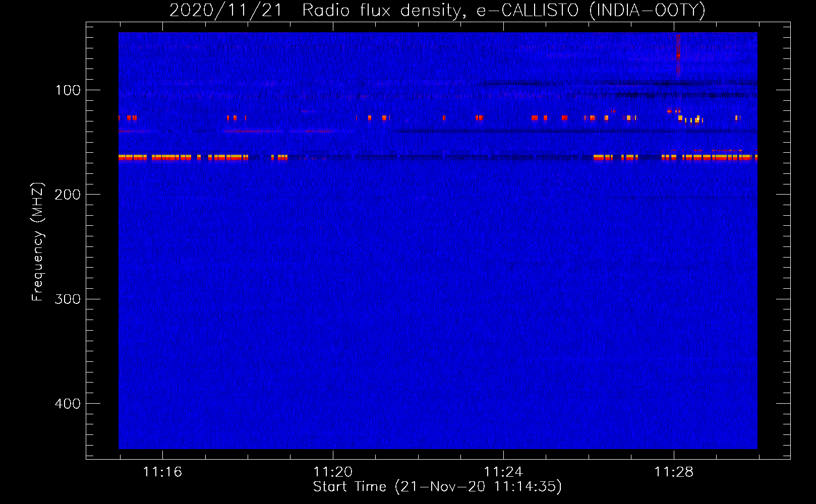Click the 300 frequency tick label
This screenshot has height=504, width=816.
[68, 299]
